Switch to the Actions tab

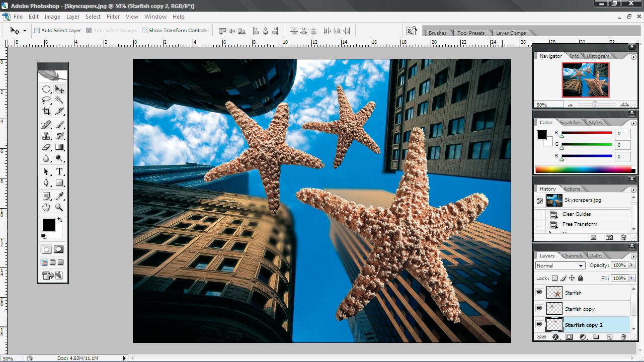[572, 189]
